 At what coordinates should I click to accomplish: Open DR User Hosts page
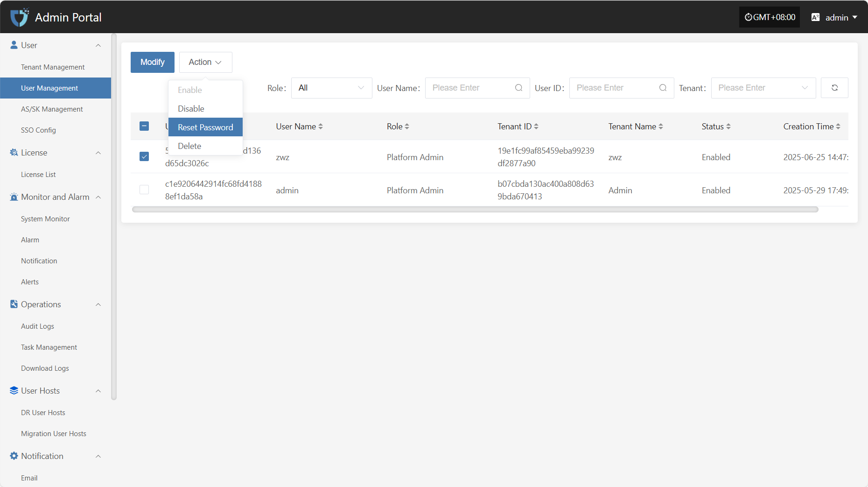pos(56,412)
